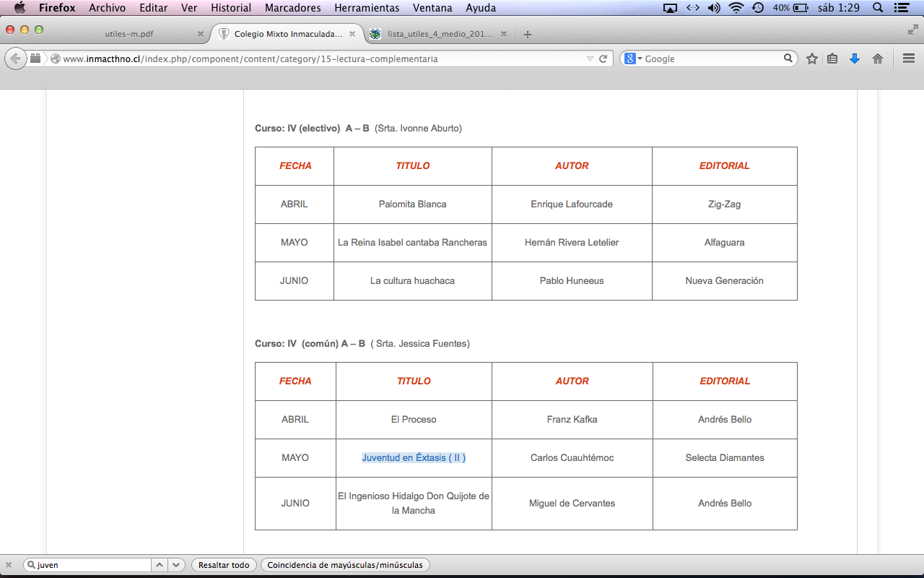This screenshot has width=924, height=578.
Task: Enter full screen with the arrows icon
Action: pos(912,30)
